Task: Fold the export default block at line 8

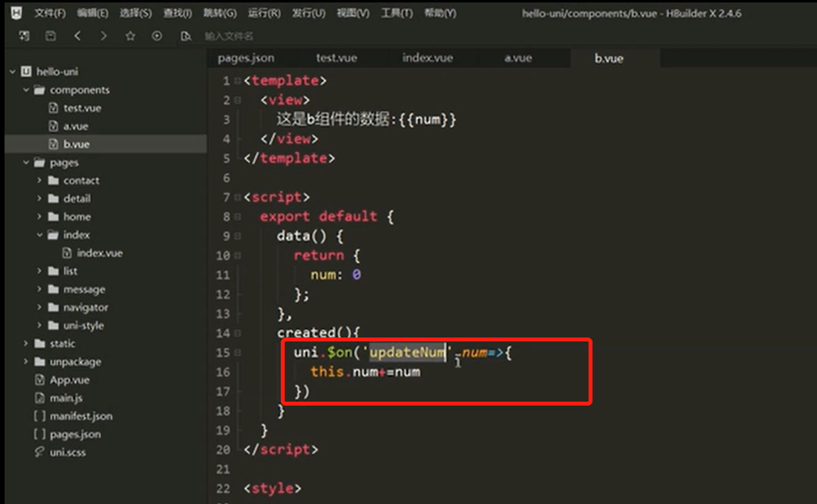Action: pos(237,217)
